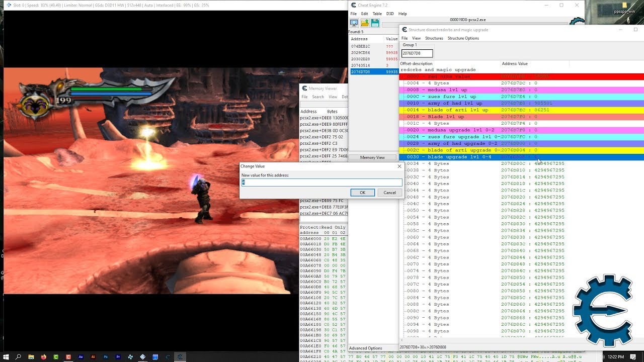Screen dimensions: 644x362
Task: Click the new value input field
Action: click(x=322, y=182)
